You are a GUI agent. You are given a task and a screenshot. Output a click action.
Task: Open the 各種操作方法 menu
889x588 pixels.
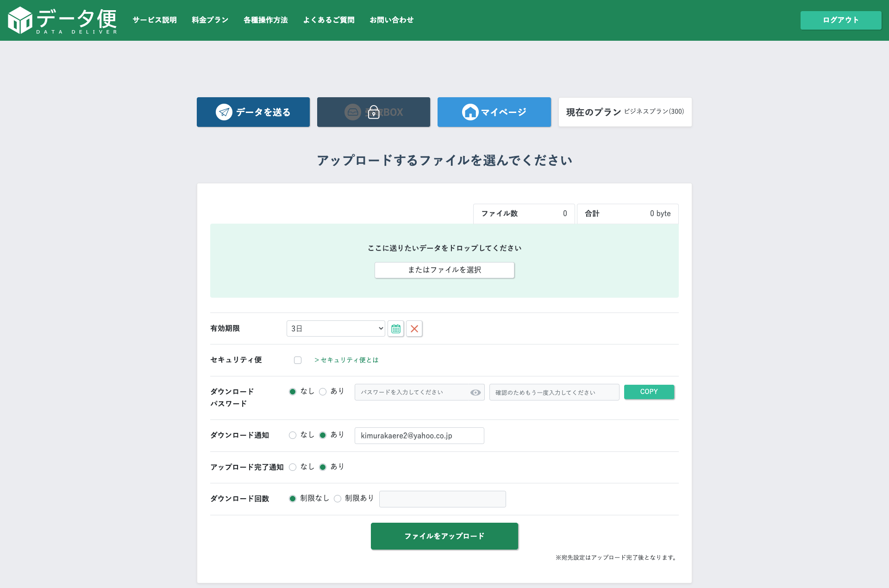[266, 20]
